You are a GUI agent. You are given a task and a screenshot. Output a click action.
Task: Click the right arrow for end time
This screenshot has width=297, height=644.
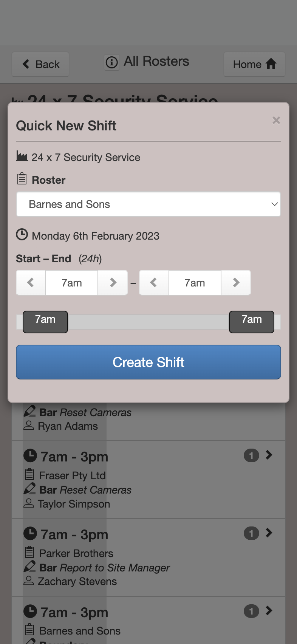(236, 282)
